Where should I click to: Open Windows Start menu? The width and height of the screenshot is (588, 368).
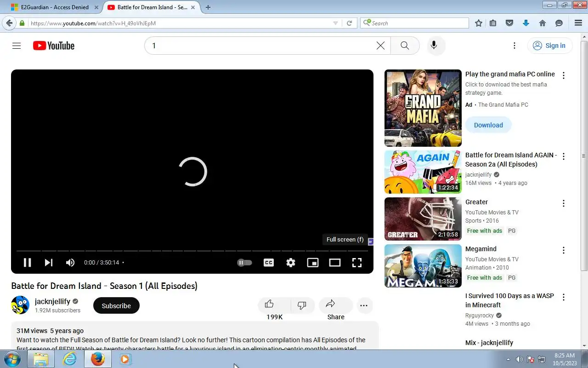click(12, 359)
